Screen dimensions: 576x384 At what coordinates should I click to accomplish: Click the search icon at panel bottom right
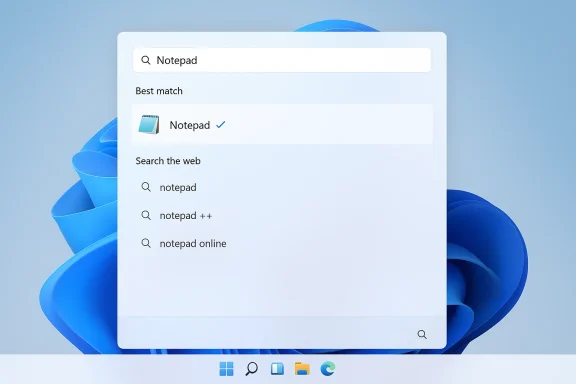(422, 334)
